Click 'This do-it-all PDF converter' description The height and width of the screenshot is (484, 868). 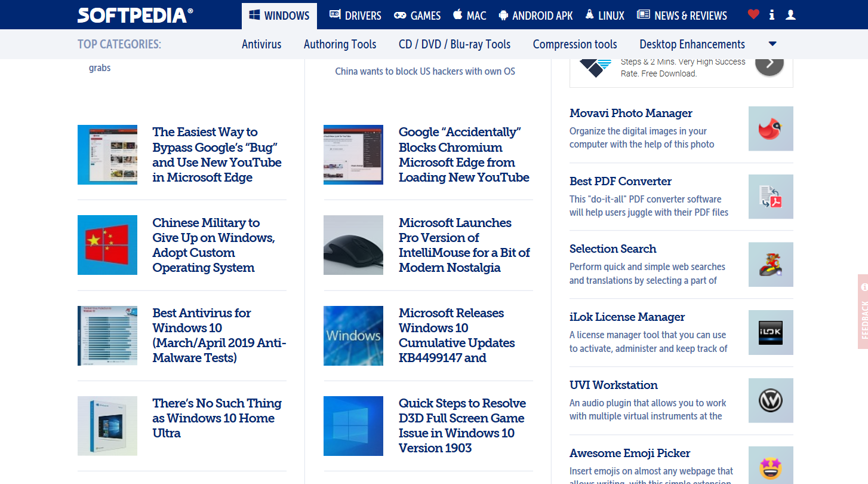(649, 206)
